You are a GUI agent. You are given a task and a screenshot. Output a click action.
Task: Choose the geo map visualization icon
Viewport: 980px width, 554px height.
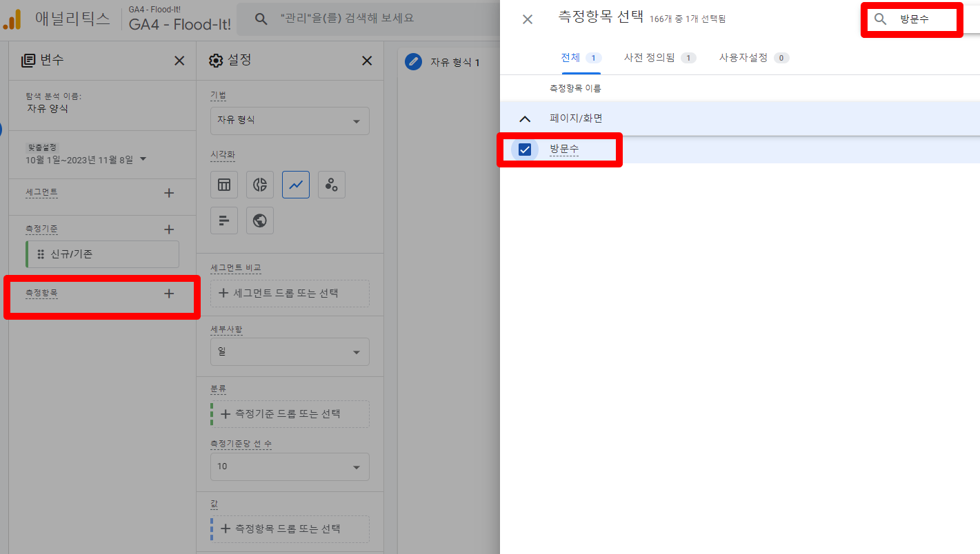point(260,220)
